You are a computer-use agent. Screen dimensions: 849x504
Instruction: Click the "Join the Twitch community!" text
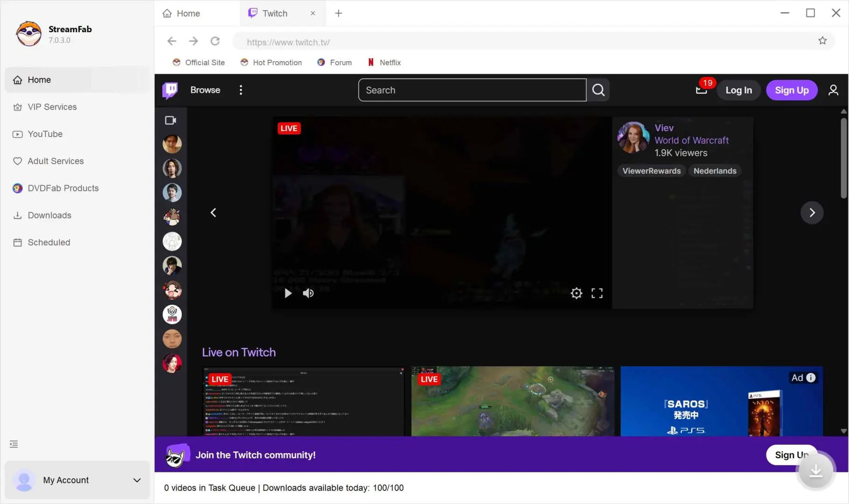point(255,455)
